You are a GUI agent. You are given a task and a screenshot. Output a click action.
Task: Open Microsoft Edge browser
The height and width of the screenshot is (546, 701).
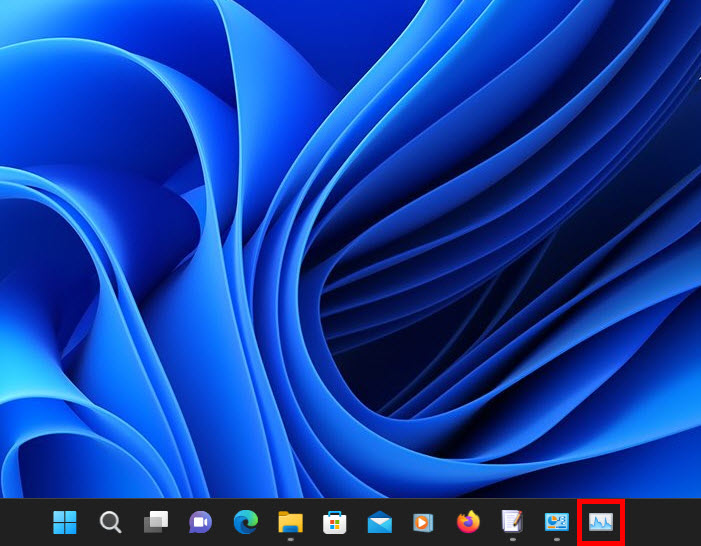coord(245,522)
